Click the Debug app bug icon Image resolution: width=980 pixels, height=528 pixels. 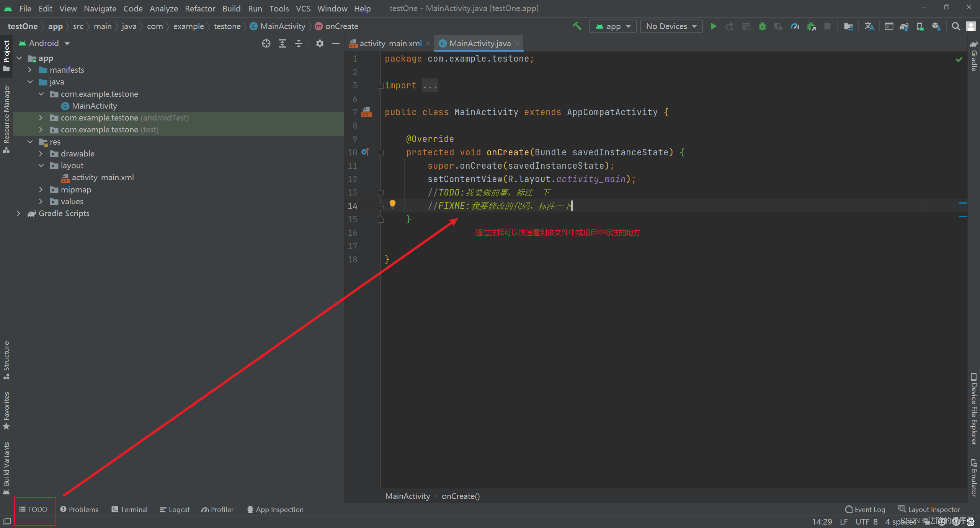coord(762,26)
